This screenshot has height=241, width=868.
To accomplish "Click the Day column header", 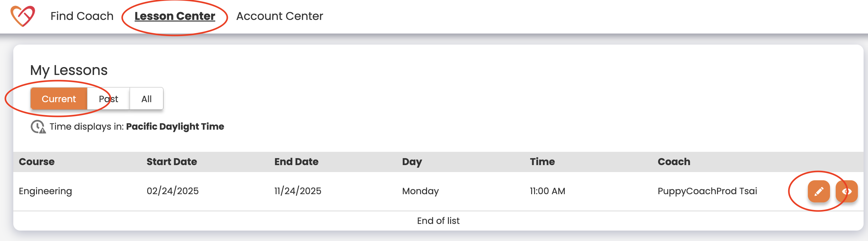I will [412, 162].
